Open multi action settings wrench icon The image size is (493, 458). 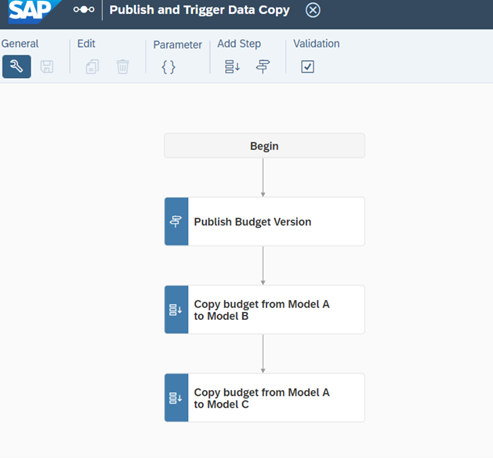pyautogui.click(x=17, y=67)
